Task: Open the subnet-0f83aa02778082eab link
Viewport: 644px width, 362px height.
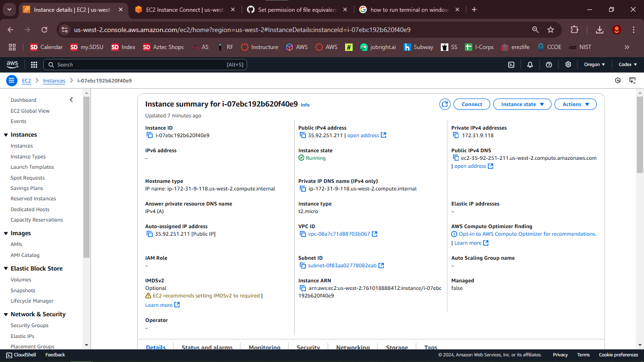Action: pos(346,265)
